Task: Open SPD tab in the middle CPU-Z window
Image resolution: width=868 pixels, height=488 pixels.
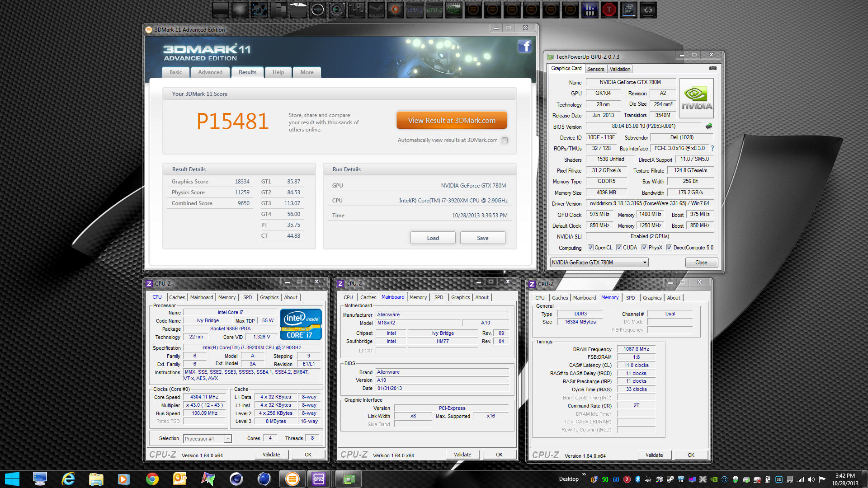Action: (x=439, y=297)
